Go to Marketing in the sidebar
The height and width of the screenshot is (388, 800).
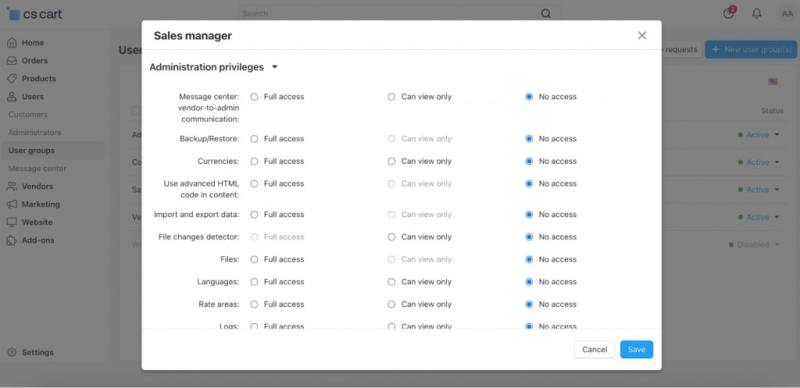[x=41, y=204]
